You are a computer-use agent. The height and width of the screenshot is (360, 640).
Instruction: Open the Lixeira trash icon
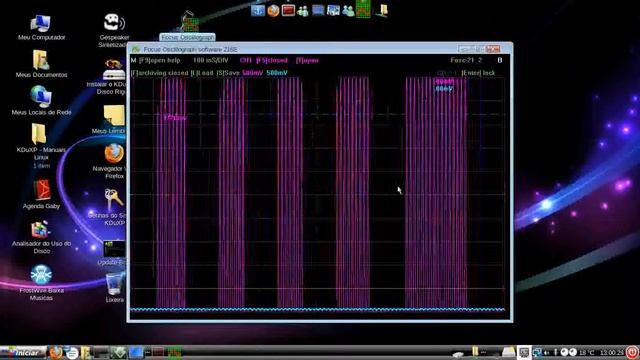114,284
